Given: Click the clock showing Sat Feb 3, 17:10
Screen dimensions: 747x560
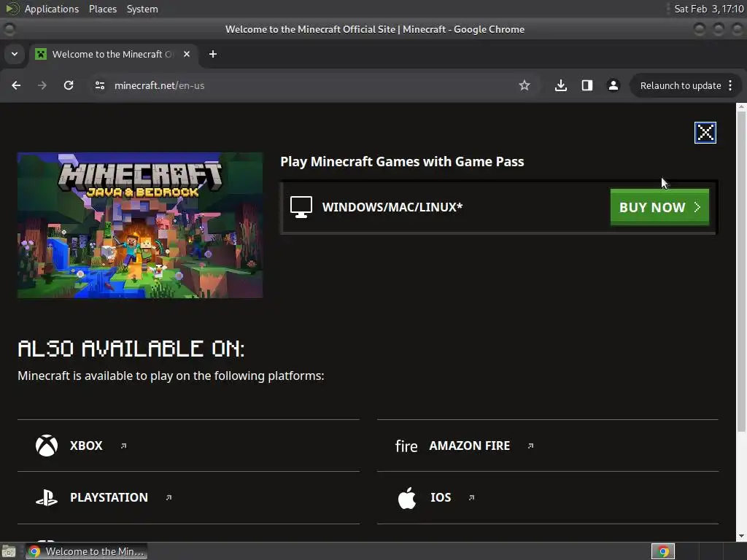Looking at the screenshot, I should (709, 9).
